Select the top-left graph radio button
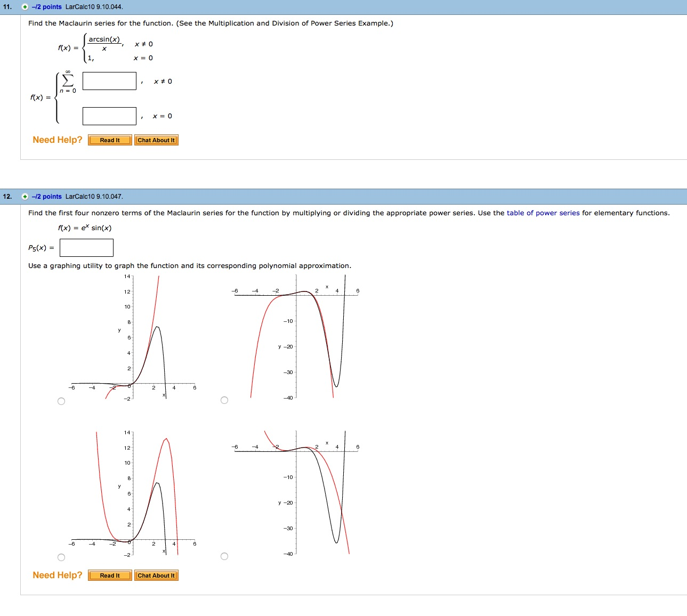The image size is (687, 616). click(61, 401)
